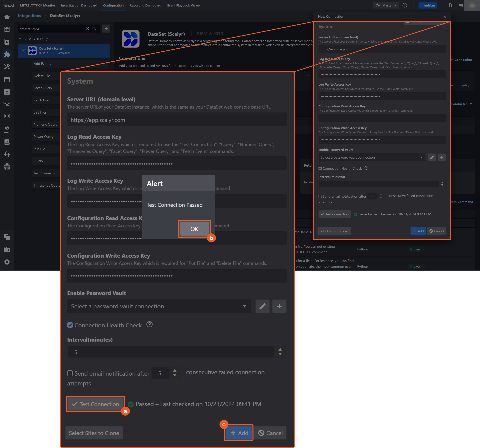Open the Utility Commands wrench icon

tap(7, 67)
